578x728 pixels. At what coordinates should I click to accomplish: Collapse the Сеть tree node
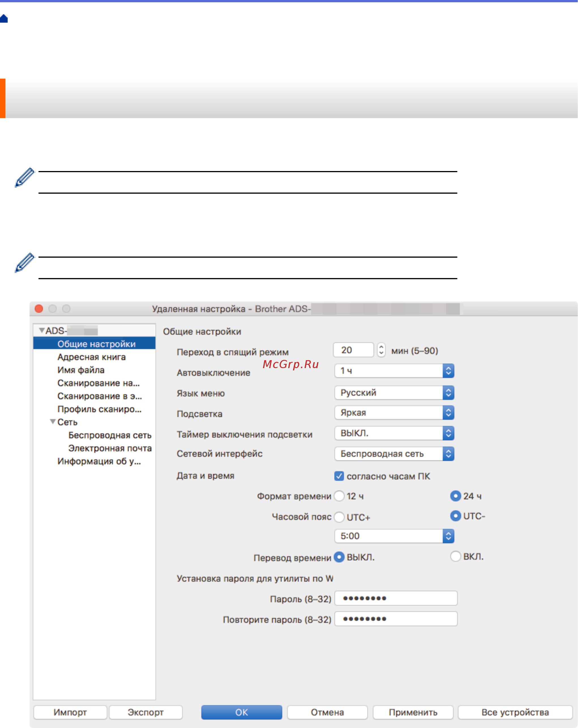point(53,422)
